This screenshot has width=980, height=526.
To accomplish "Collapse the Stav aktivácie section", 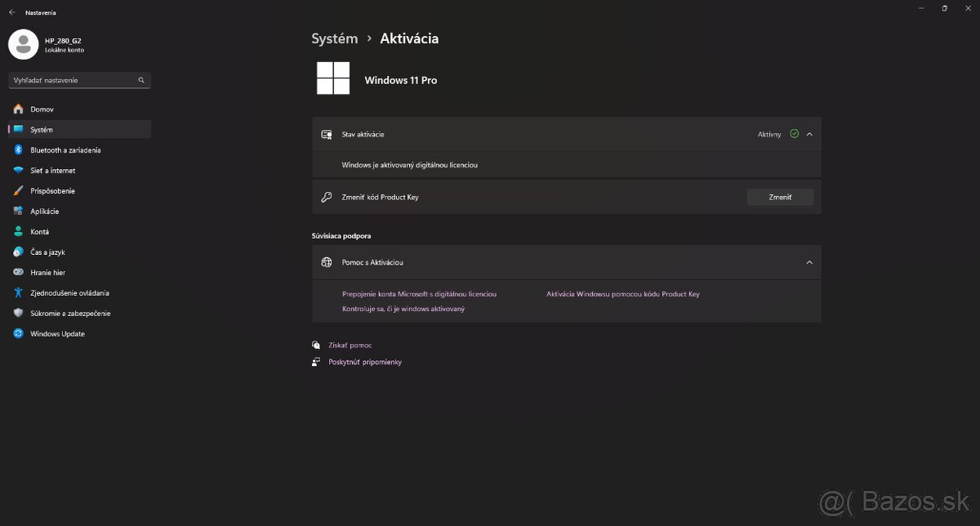I will (x=808, y=134).
